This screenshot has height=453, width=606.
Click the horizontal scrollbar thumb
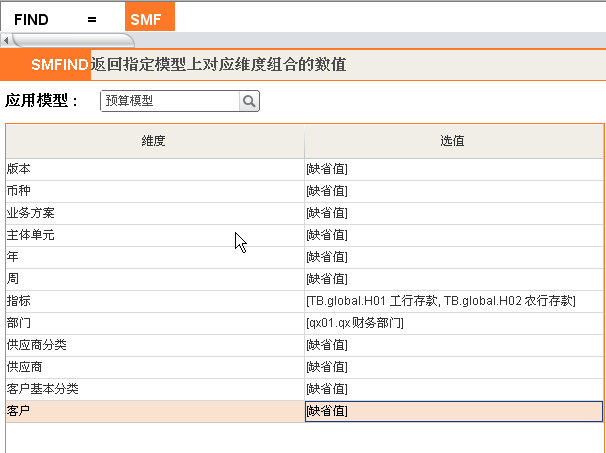(73, 40)
